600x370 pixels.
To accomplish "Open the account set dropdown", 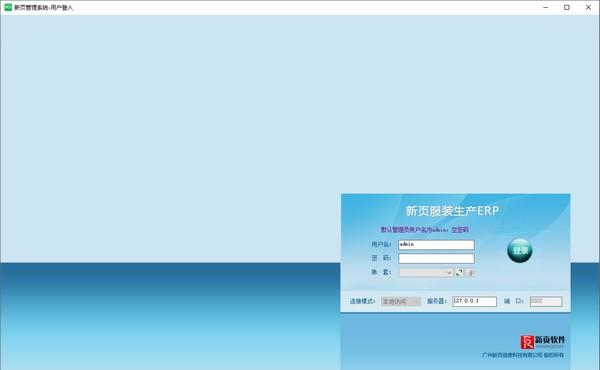I will tap(426, 273).
